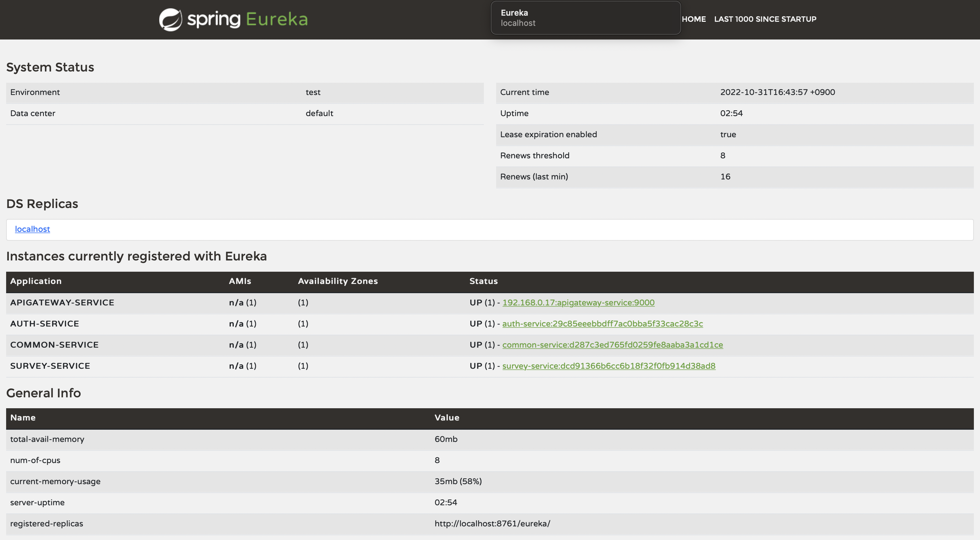
Task: Click the current-memory-usage value cell
Action: point(458,481)
